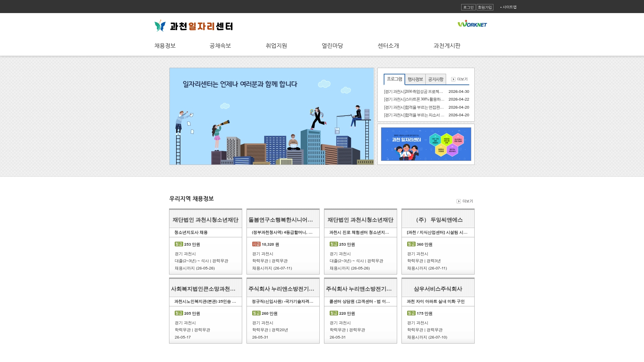
Task: Click the 월급 badge beside 220 만원
Action: (x=334, y=313)
